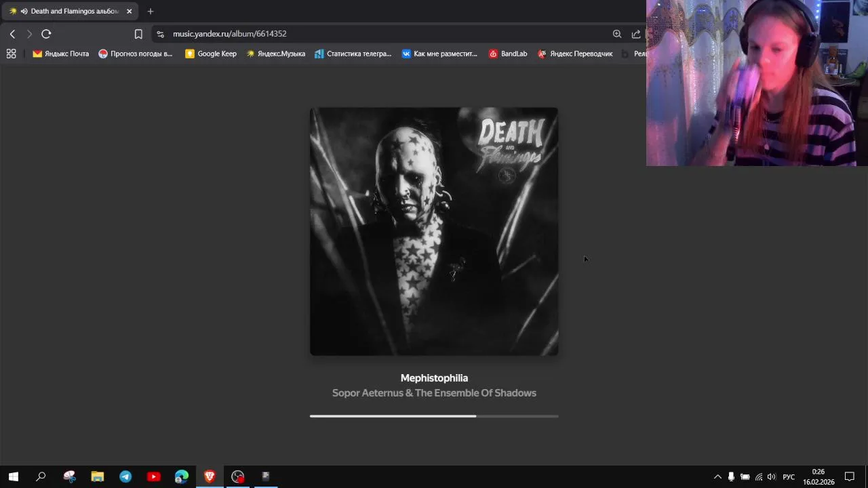868x488 pixels.
Task: Open the Яндекс Переводчик bookmark
Action: (575, 54)
